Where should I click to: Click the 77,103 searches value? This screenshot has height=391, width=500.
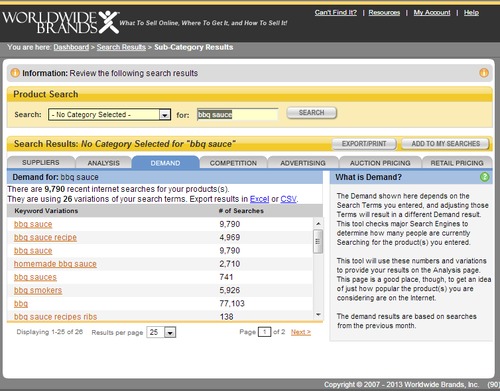click(232, 303)
